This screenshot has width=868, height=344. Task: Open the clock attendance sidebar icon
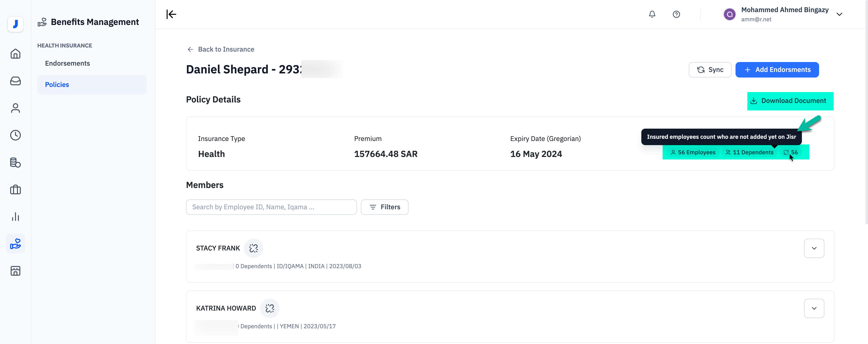pyautogui.click(x=15, y=135)
